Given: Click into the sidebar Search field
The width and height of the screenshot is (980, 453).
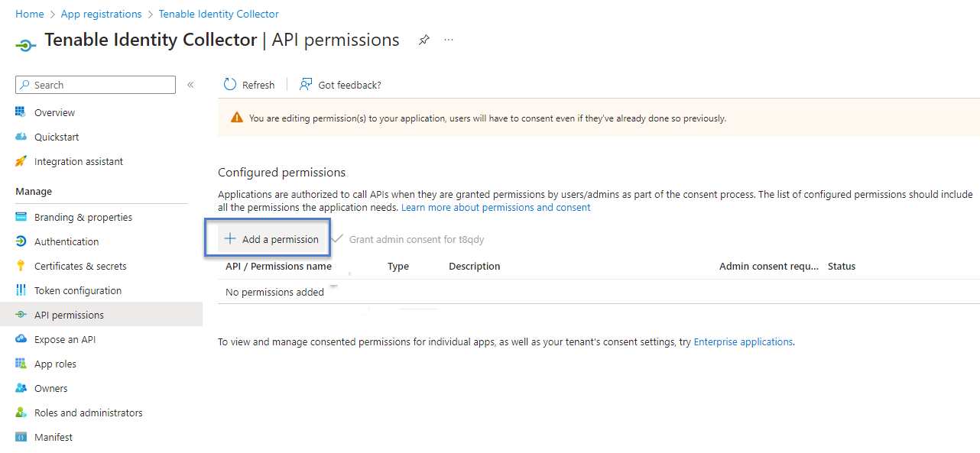Looking at the screenshot, I should pos(96,85).
